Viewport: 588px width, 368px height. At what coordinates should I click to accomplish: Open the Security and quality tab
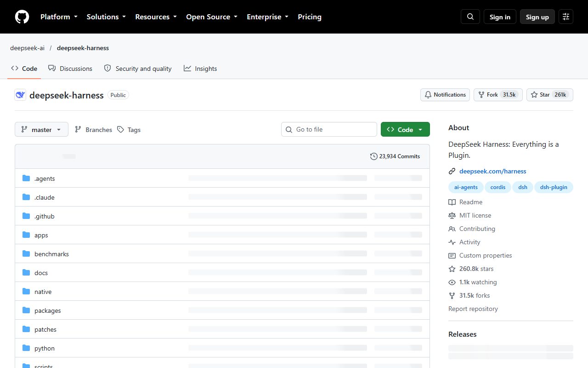[x=138, y=69]
